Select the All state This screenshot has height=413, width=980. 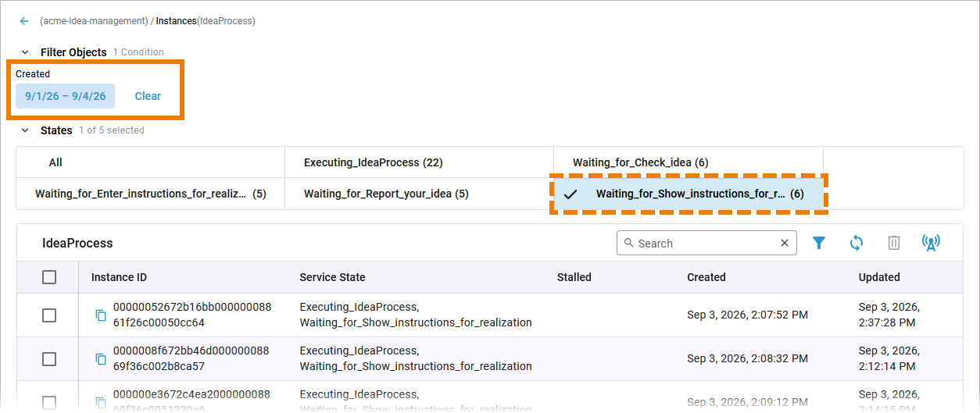coord(150,162)
